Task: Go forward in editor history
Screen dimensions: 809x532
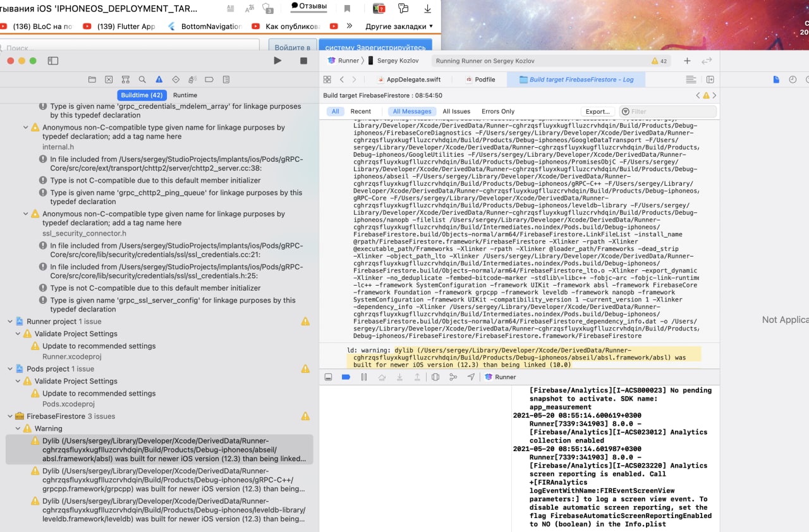Action: click(354, 80)
